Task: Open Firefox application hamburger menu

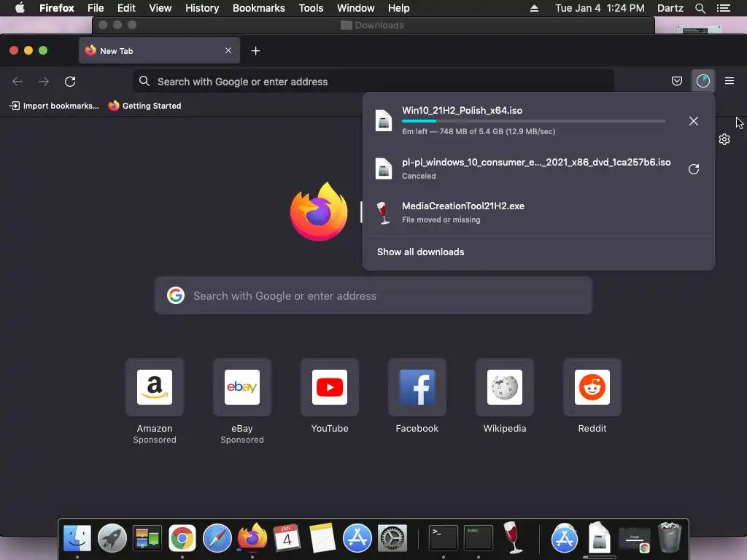Action: click(729, 81)
